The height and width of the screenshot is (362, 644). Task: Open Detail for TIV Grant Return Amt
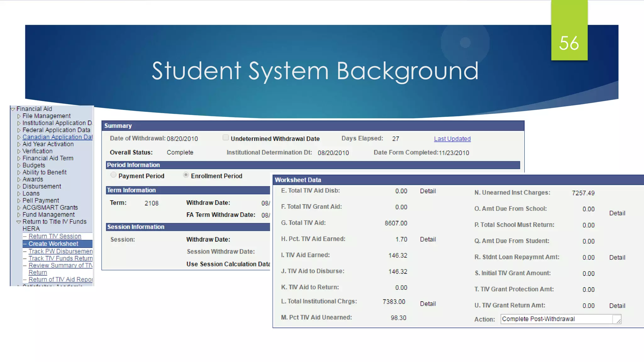click(x=617, y=306)
